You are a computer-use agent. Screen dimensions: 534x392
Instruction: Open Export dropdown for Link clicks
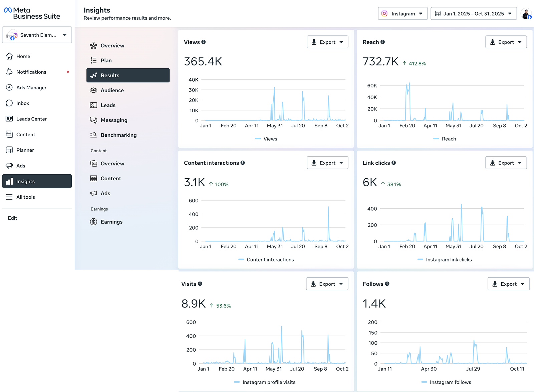506,163
